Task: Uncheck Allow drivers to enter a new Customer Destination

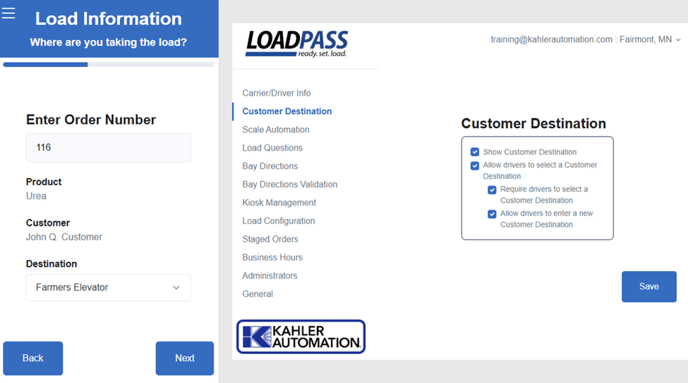Action: point(492,214)
